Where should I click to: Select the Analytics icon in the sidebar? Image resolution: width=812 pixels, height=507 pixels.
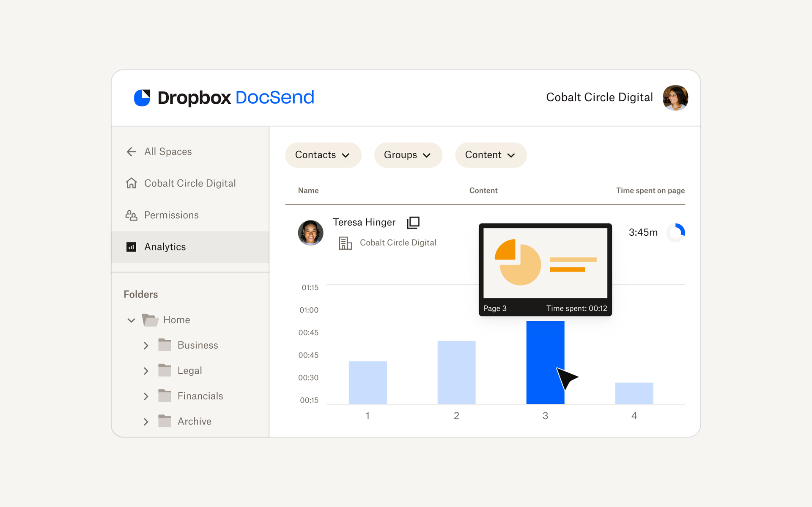coord(132,247)
